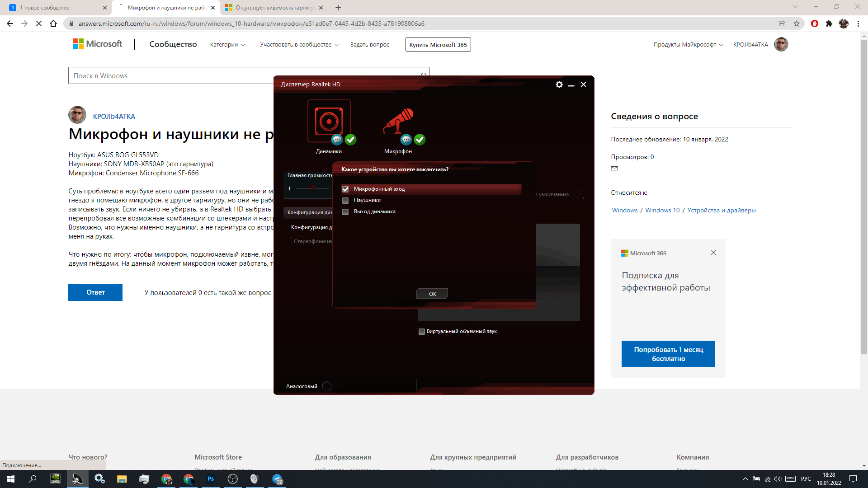The width and height of the screenshot is (868, 488).
Task: Open author KPOJIb4ATKA profile link
Action: click(x=114, y=117)
